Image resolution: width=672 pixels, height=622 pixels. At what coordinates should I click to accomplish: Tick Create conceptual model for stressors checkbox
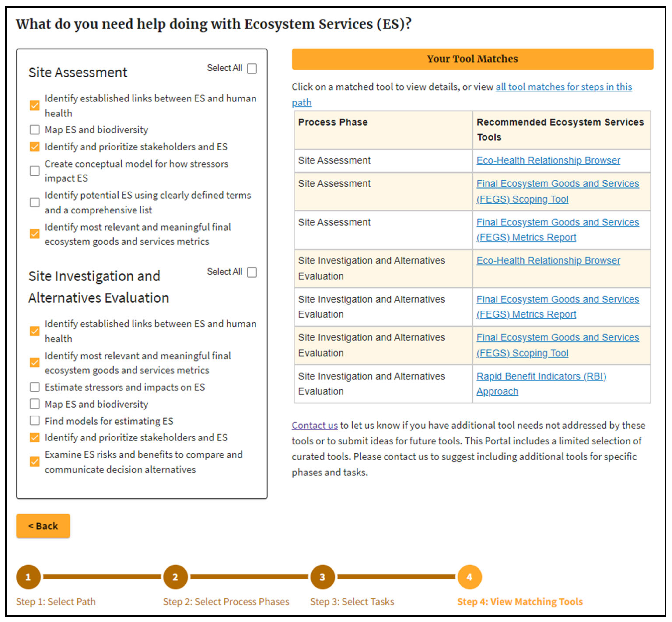[35, 171]
